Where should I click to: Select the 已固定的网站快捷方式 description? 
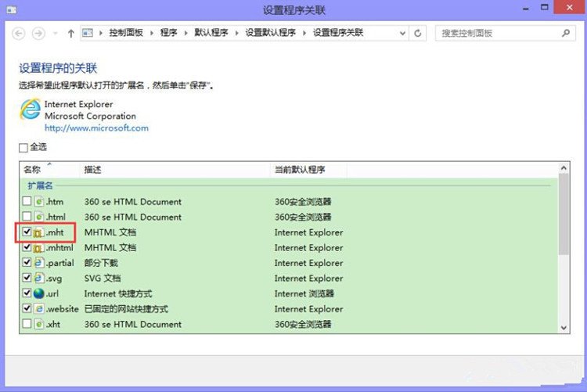[126, 309]
